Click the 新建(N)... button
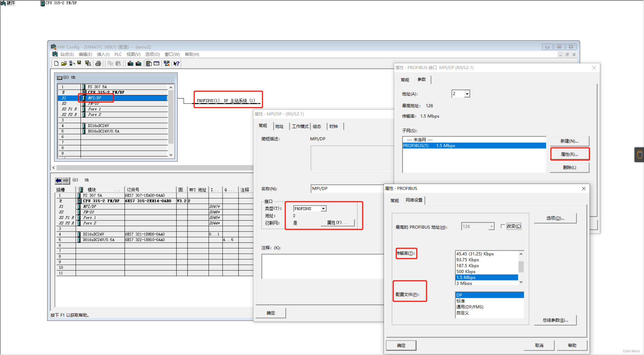Screen dimensions: 644x355 pyautogui.click(x=569, y=141)
